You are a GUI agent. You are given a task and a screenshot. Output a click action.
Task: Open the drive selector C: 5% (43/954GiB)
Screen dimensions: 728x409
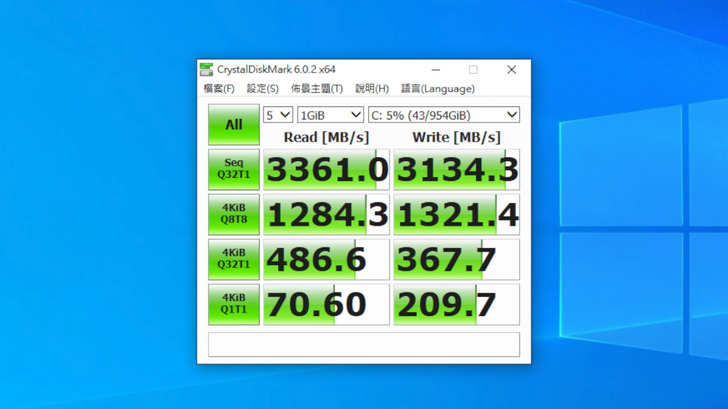coord(444,115)
